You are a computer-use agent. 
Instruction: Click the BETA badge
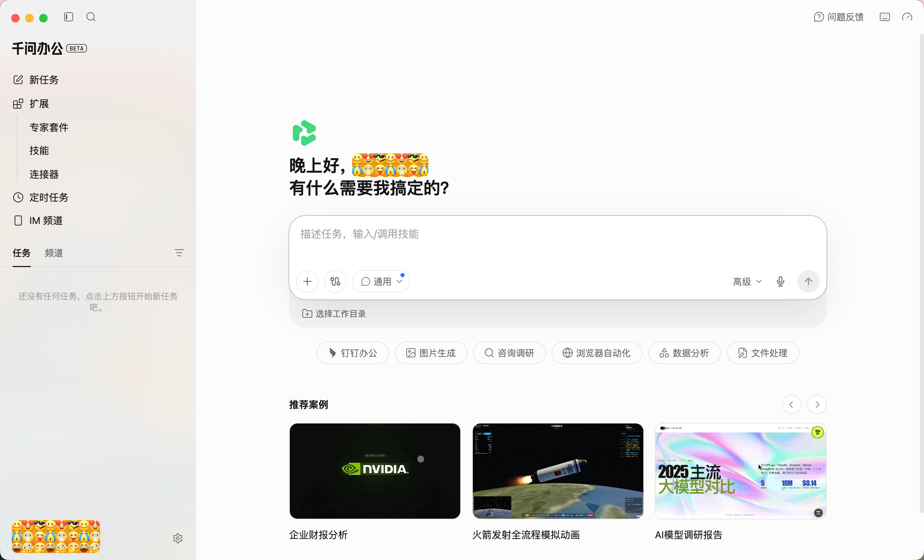[x=77, y=48]
